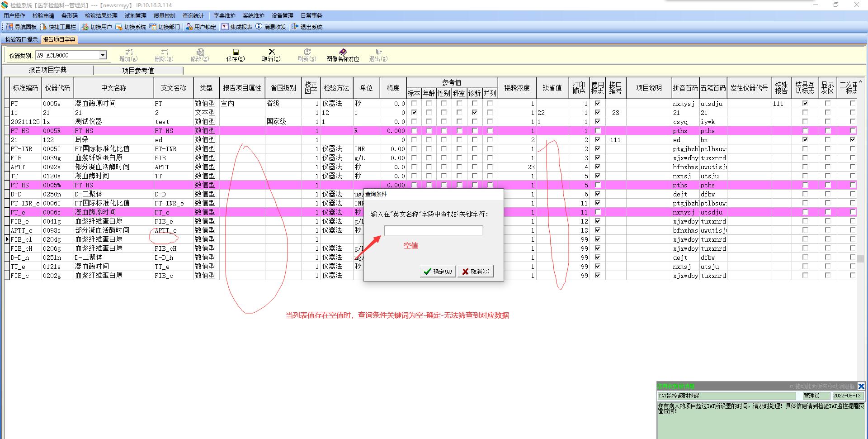
Task: Click the 中文名称 column header
Action: 113,88
